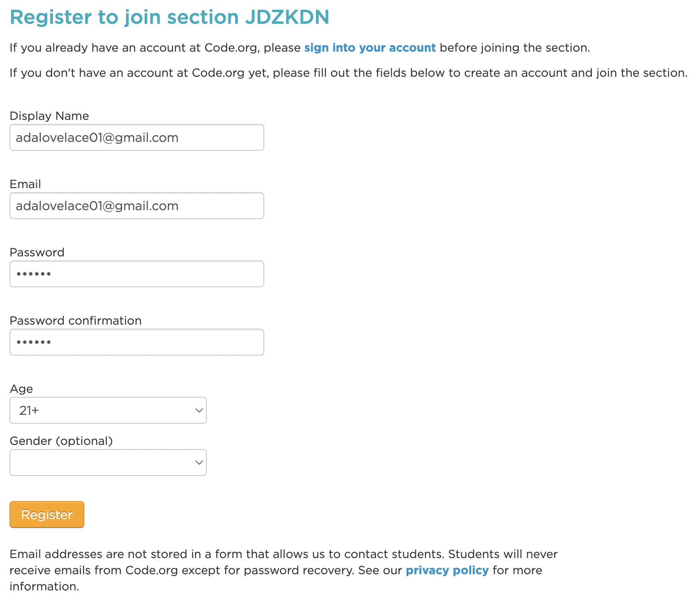The width and height of the screenshot is (700, 607).
Task: Click the 'Password' field label
Action: [37, 252]
